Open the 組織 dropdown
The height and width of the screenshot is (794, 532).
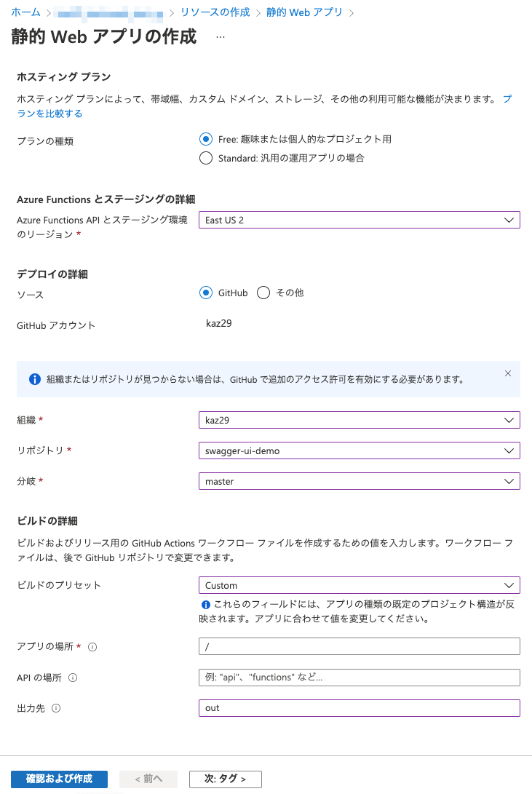(360, 420)
